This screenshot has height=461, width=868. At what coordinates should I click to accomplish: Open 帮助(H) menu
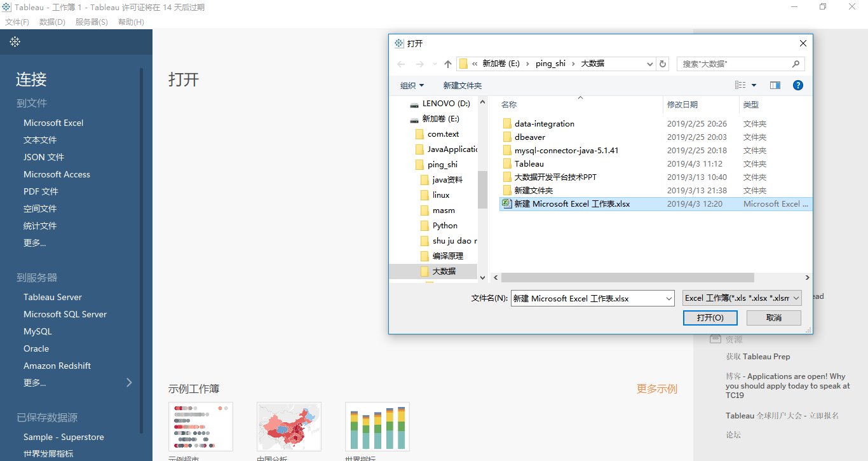[131, 22]
